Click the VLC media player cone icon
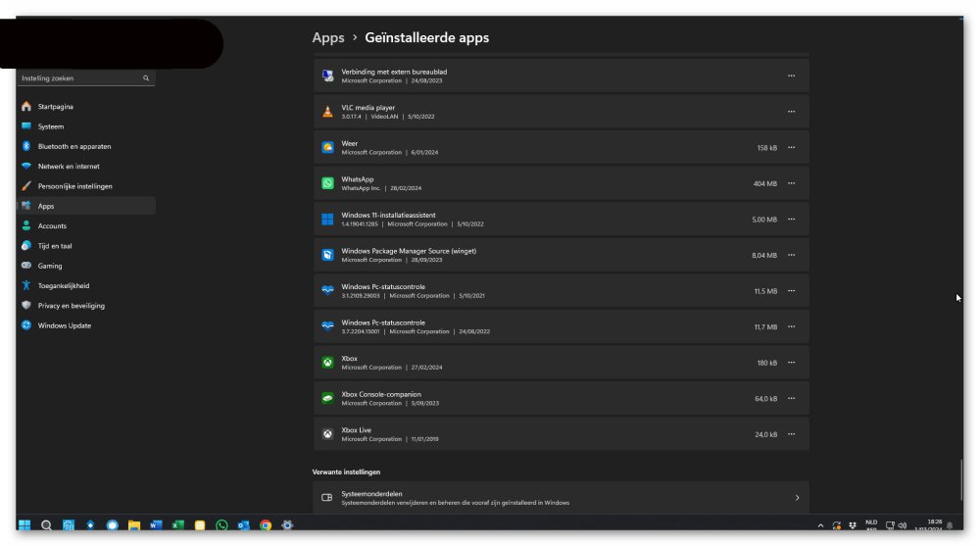Screen dimensions: 980x546 click(327, 112)
